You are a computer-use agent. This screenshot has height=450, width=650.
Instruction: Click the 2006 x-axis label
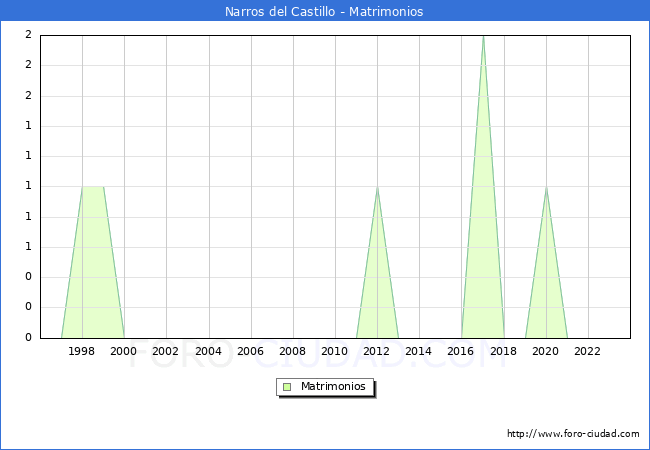[251, 351]
